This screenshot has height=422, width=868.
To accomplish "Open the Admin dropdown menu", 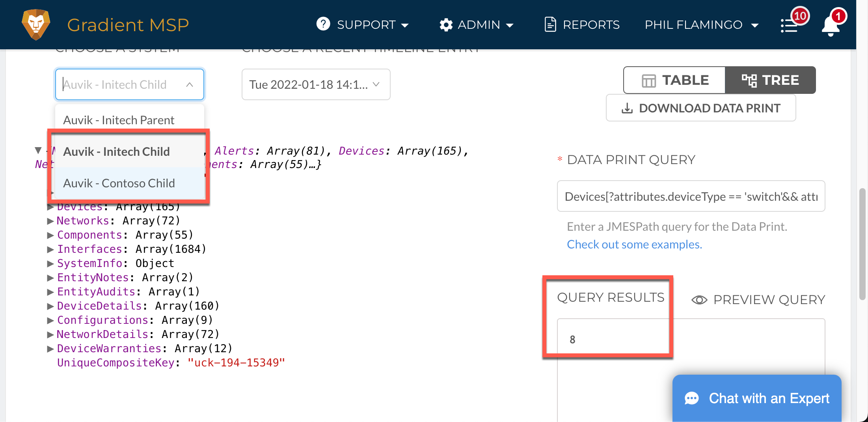I will (x=477, y=25).
